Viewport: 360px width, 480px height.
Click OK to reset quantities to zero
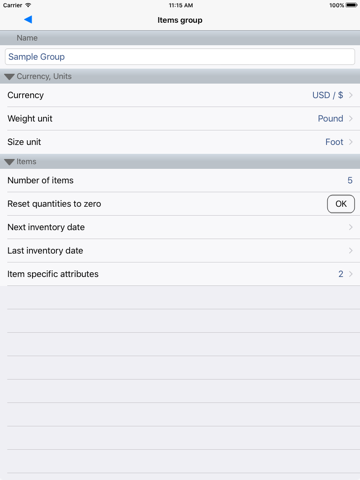[341, 204]
